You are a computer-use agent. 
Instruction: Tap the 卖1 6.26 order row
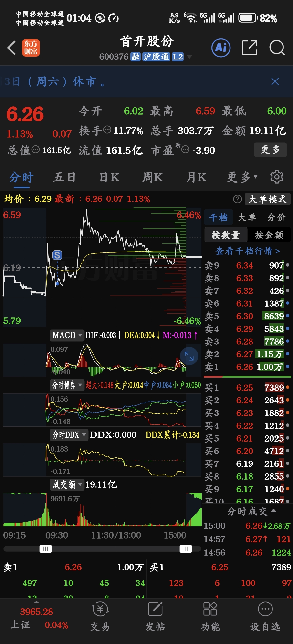coord(247,367)
